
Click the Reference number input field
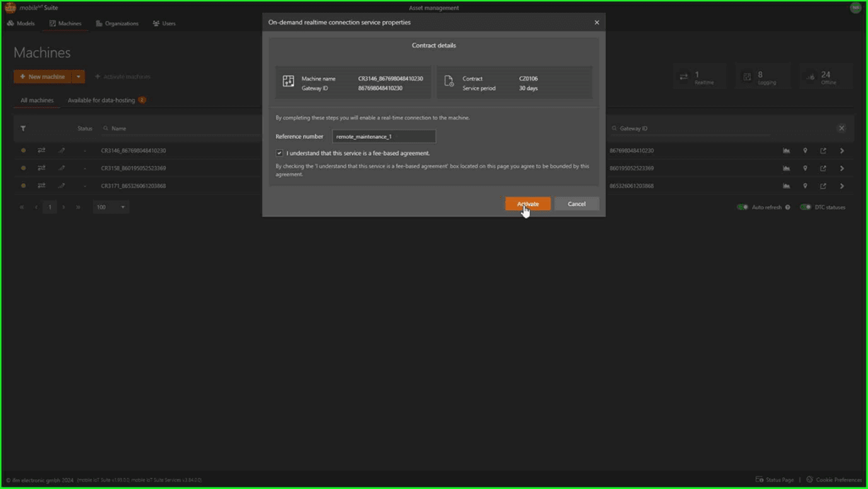[x=383, y=136]
